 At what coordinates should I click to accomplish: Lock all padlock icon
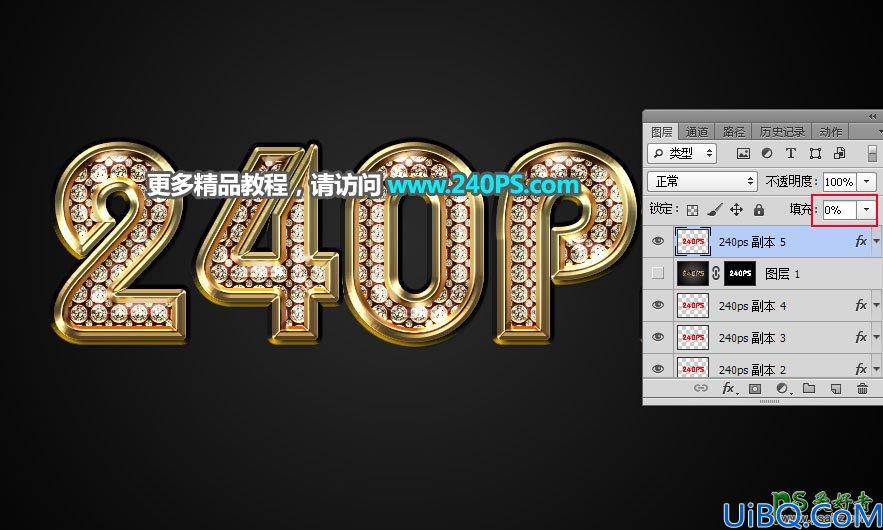pyautogui.click(x=759, y=210)
